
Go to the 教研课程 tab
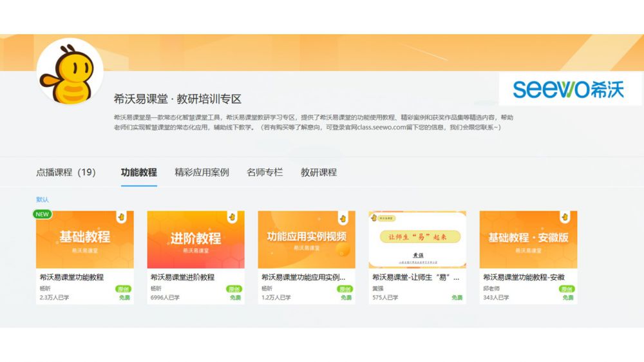(319, 173)
